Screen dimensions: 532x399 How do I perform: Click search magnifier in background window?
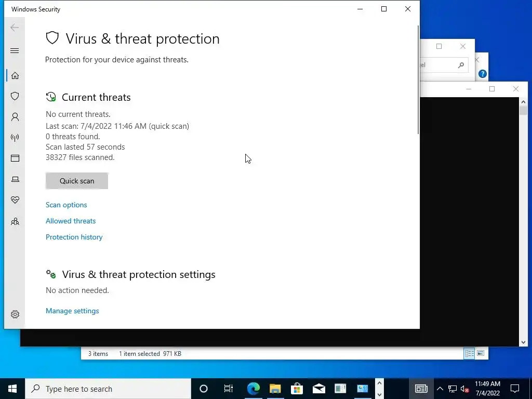(461, 65)
